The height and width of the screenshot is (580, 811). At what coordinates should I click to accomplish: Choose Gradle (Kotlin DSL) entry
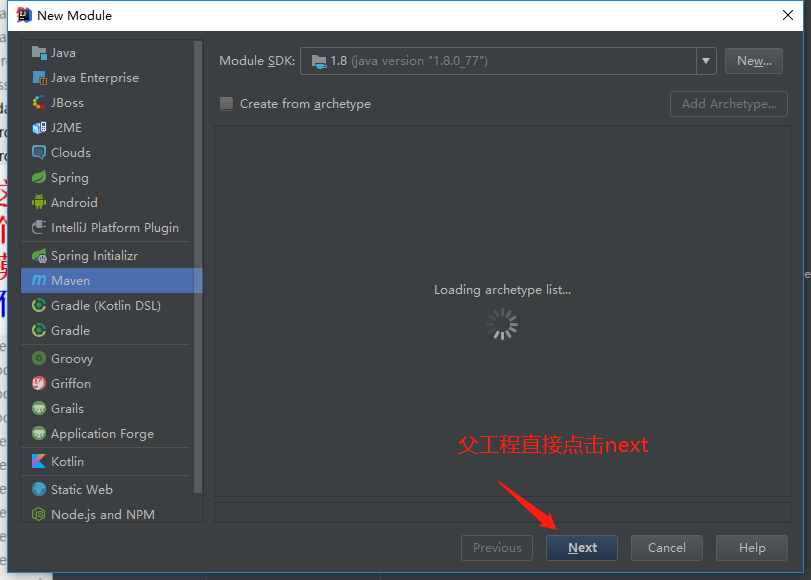(111, 305)
